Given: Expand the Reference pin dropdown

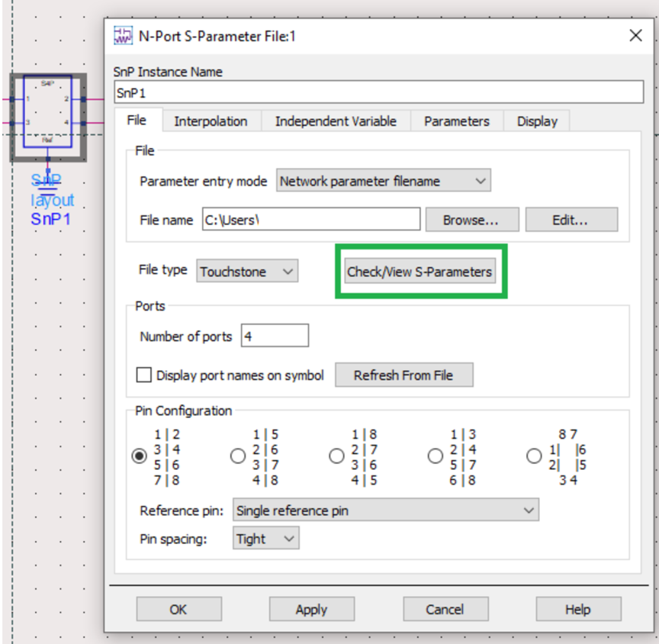Looking at the screenshot, I should (386, 510).
